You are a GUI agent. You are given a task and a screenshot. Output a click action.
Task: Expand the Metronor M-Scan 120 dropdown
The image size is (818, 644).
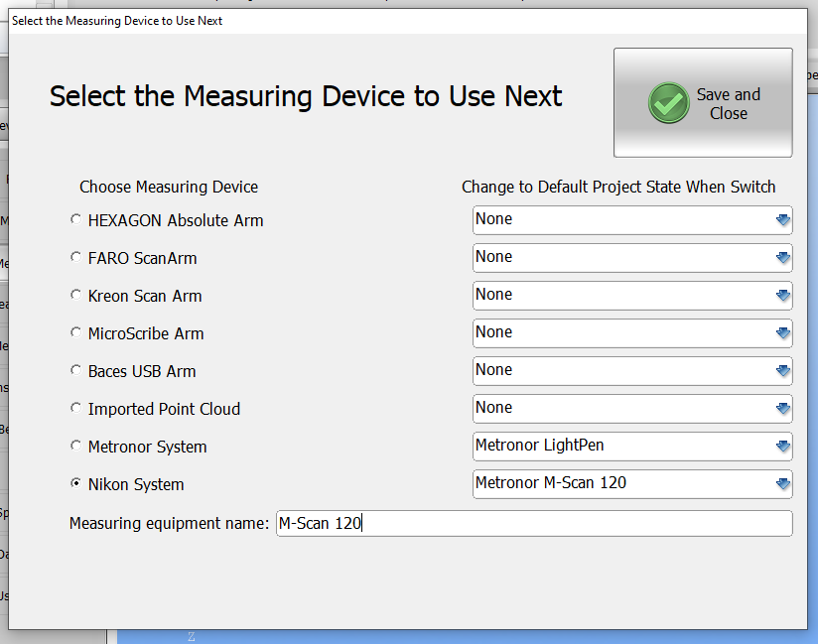[632, 484]
